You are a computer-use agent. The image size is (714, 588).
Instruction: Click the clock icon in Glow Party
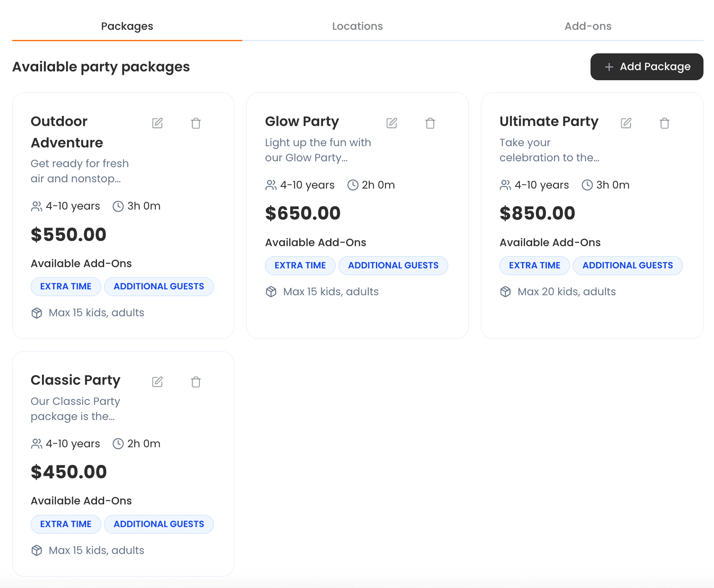pyautogui.click(x=353, y=185)
